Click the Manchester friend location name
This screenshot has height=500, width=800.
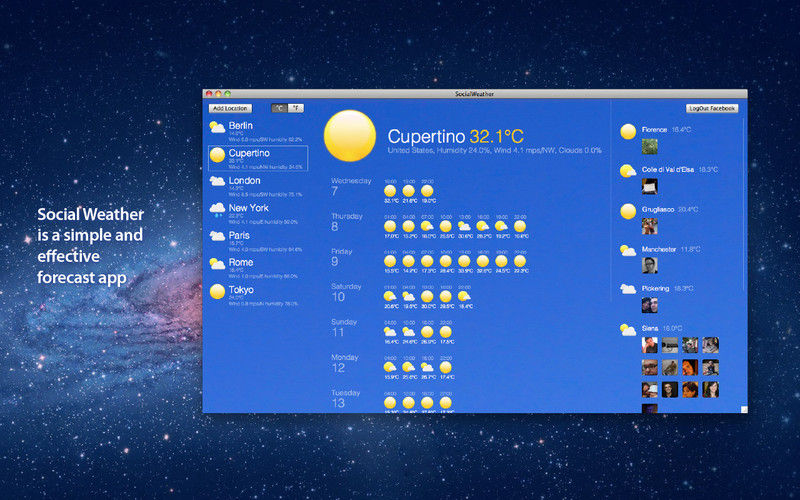pos(659,249)
